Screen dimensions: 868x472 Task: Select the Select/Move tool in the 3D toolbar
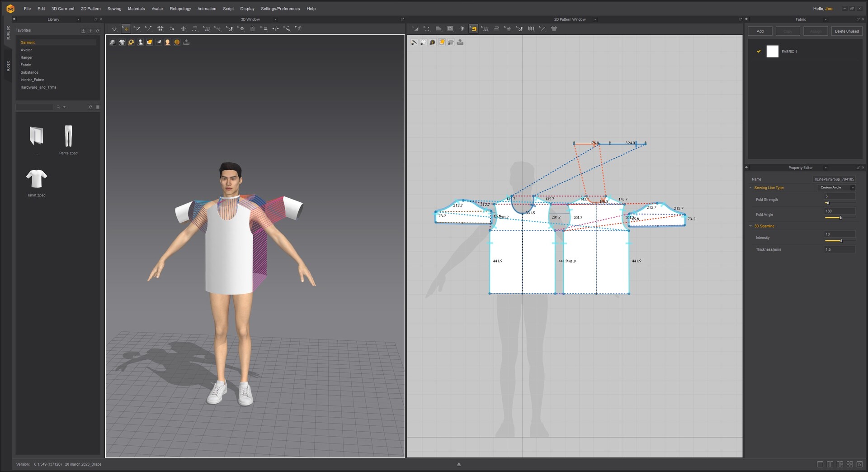(x=126, y=29)
